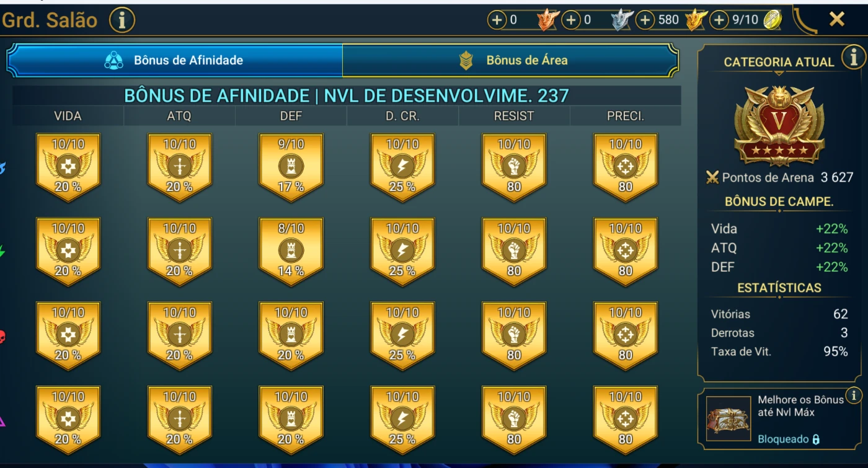The width and height of the screenshot is (868, 468).
Task: Switch to Bônus de Afinidade tab
Action: click(x=175, y=60)
